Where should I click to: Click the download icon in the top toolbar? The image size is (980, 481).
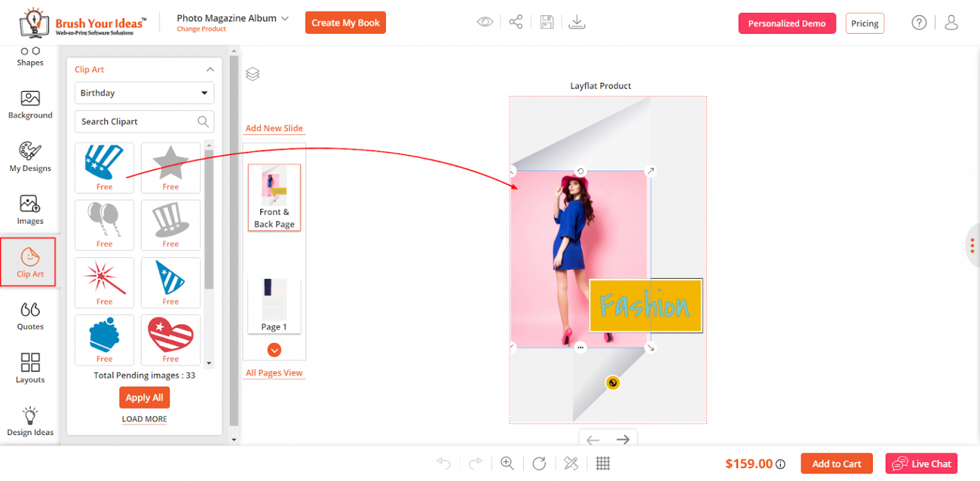point(577,21)
